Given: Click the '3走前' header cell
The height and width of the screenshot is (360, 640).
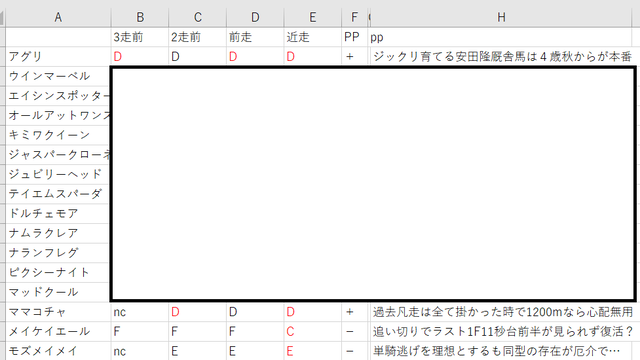Looking at the screenshot, I should (140, 37).
